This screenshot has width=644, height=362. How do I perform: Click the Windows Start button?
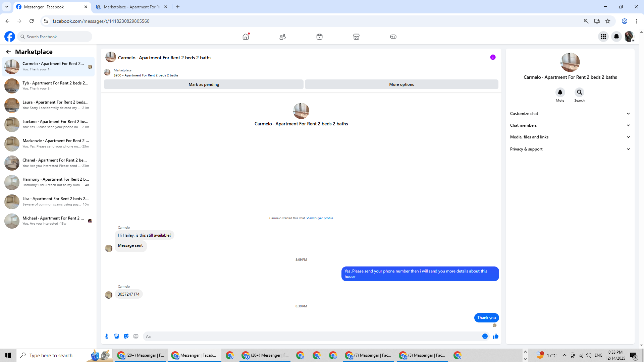click(8, 355)
